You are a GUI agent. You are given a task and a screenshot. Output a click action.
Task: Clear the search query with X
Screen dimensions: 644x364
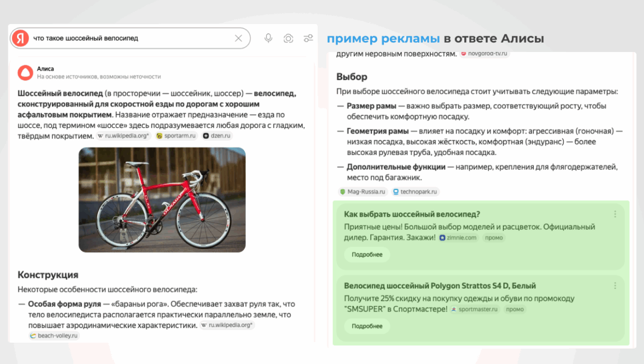pyautogui.click(x=238, y=38)
